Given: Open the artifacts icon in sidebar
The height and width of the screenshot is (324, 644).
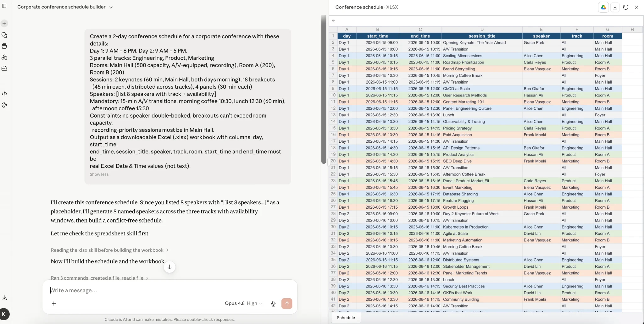Looking at the screenshot, I should pyautogui.click(x=4, y=57).
